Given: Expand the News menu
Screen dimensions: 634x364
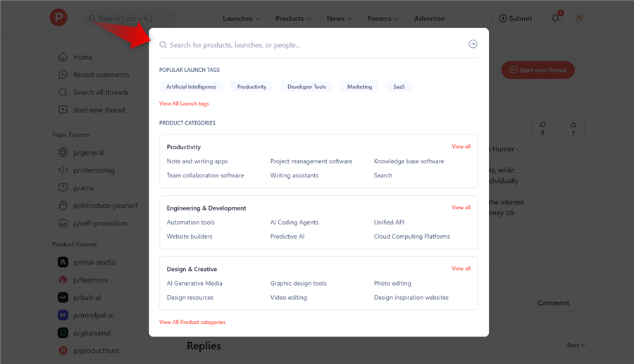Looking at the screenshot, I should [340, 18].
